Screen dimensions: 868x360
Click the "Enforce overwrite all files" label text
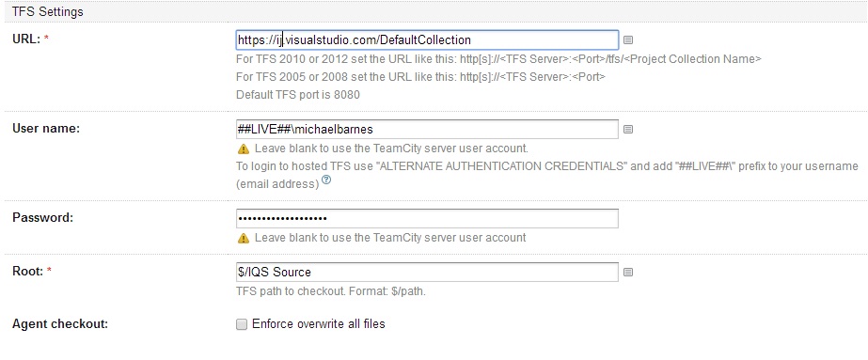(318, 324)
